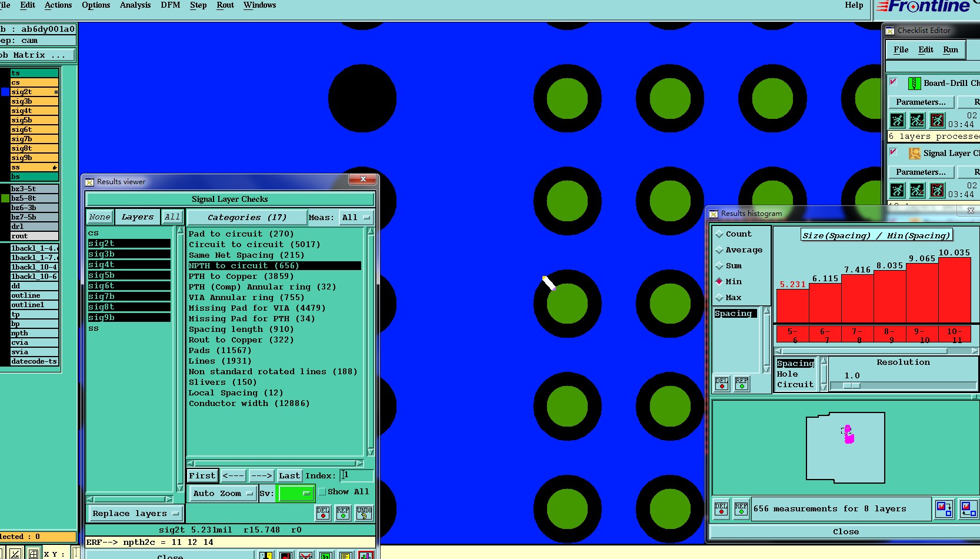Click Signal Layer Checks orange icon
The image size is (980, 559).
click(x=915, y=154)
